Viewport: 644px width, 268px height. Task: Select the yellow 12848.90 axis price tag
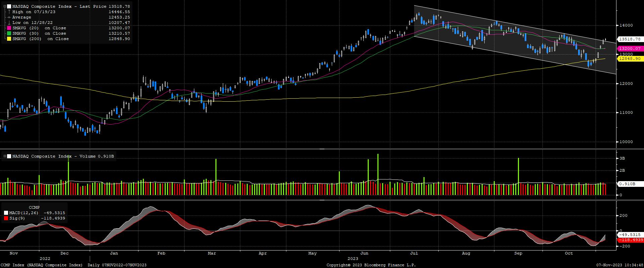coord(630,59)
